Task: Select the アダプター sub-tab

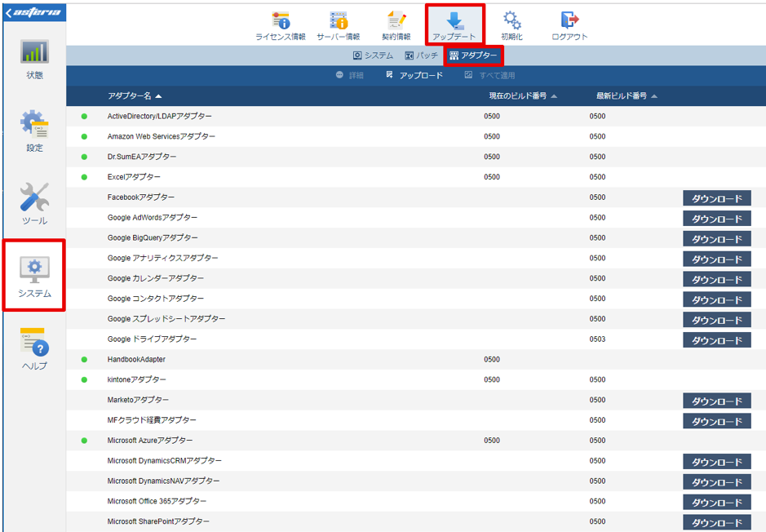Action: (x=473, y=55)
